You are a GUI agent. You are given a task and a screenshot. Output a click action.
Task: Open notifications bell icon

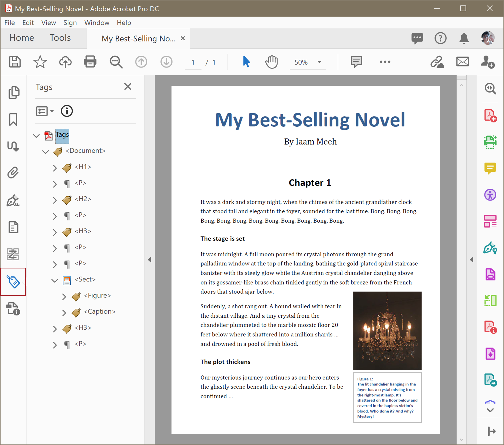pyautogui.click(x=464, y=38)
